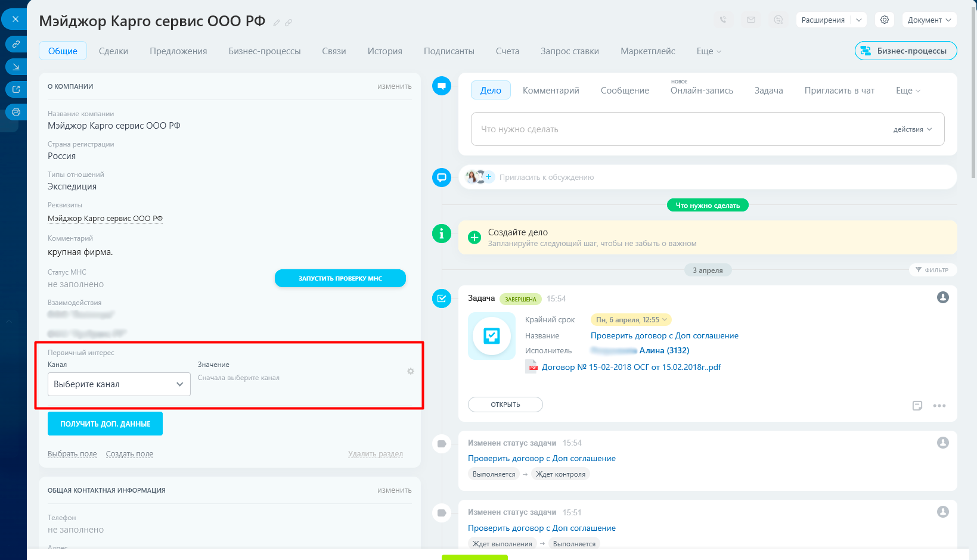Change deadline Пн, 6 апреля, 12:55 dropdown

(631, 320)
